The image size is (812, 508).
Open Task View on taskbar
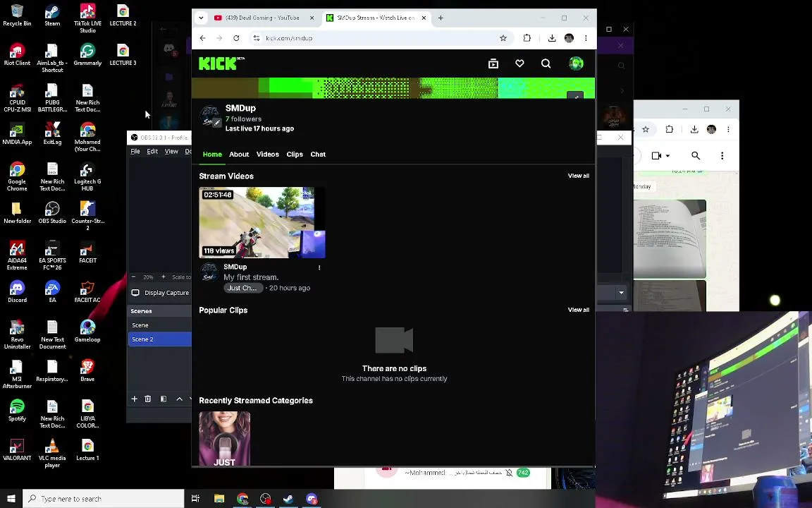195,499
